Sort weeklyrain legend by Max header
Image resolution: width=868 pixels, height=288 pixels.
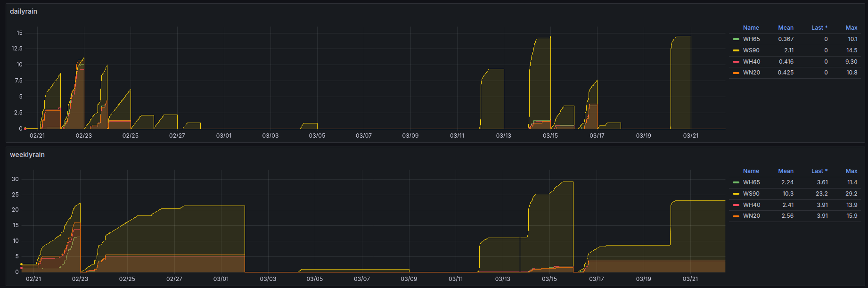(x=852, y=171)
